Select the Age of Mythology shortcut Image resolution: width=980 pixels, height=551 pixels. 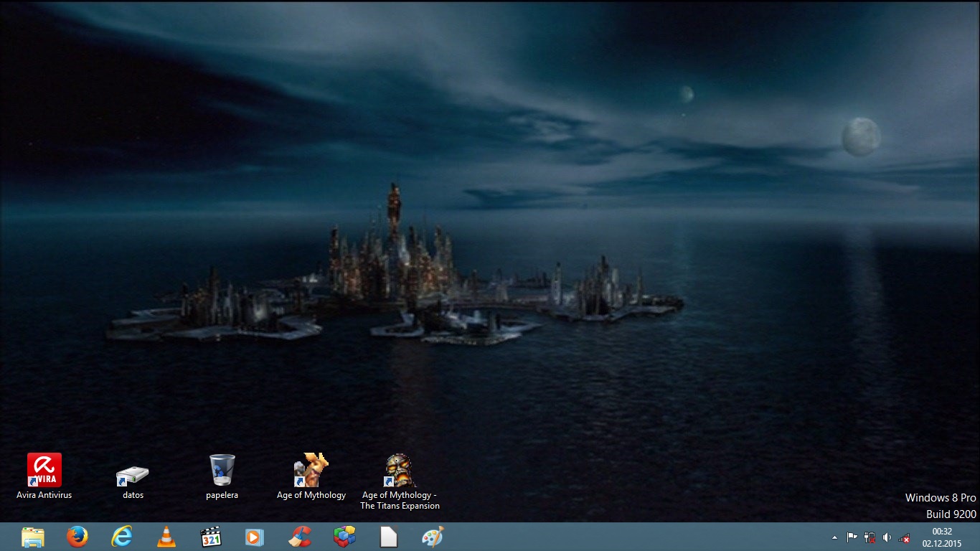click(311, 471)
